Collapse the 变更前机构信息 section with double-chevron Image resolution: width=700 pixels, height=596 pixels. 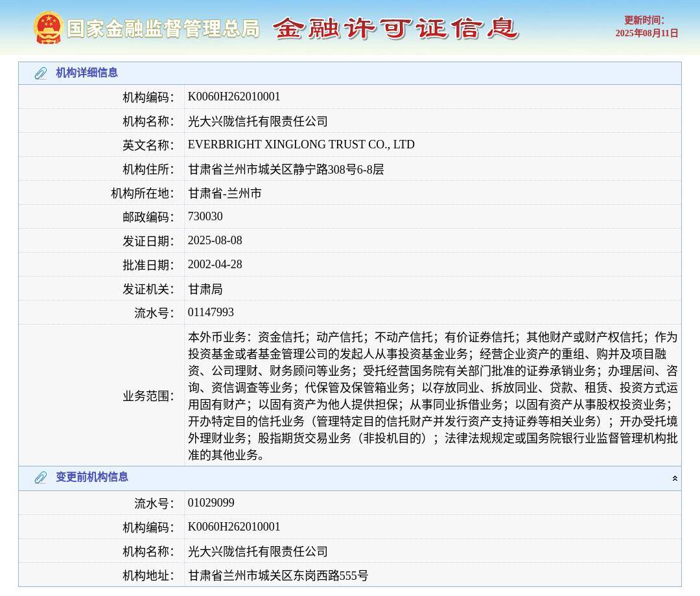(x=675, y=477)
